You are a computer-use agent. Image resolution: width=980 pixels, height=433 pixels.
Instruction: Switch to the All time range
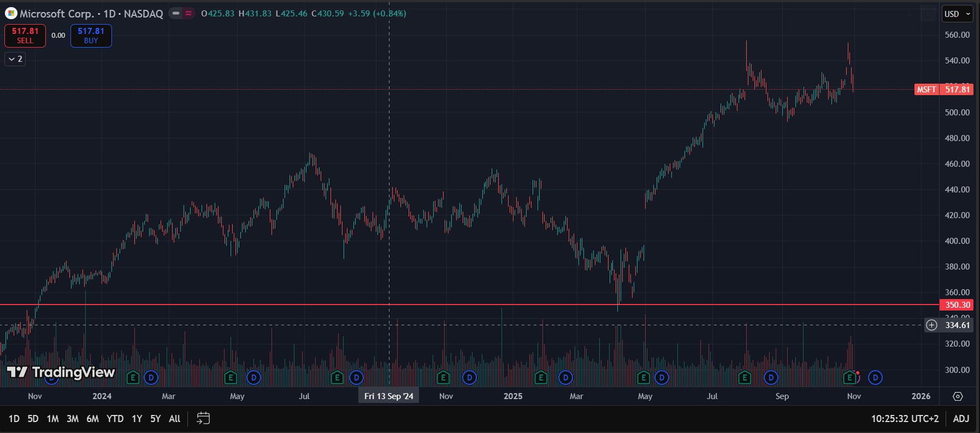tap(174, 419)
